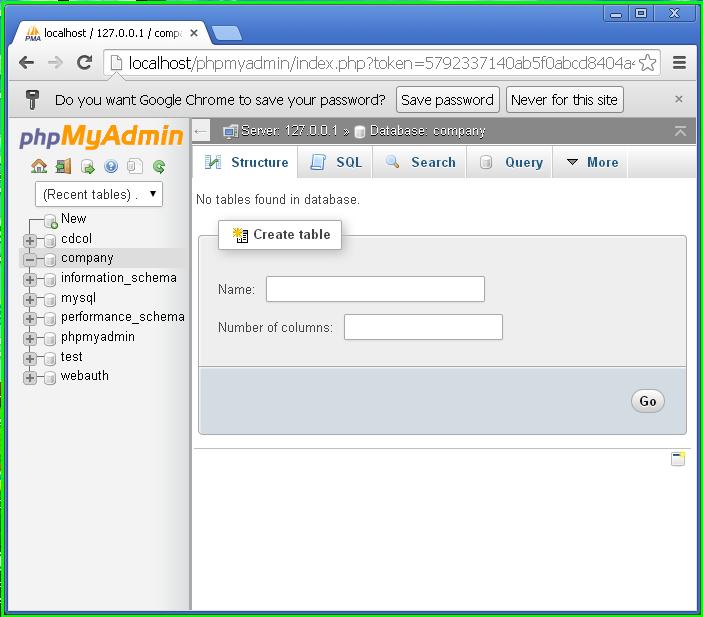Open the More tab dropdown
This screenshot has height=617, width=703.
591,162
